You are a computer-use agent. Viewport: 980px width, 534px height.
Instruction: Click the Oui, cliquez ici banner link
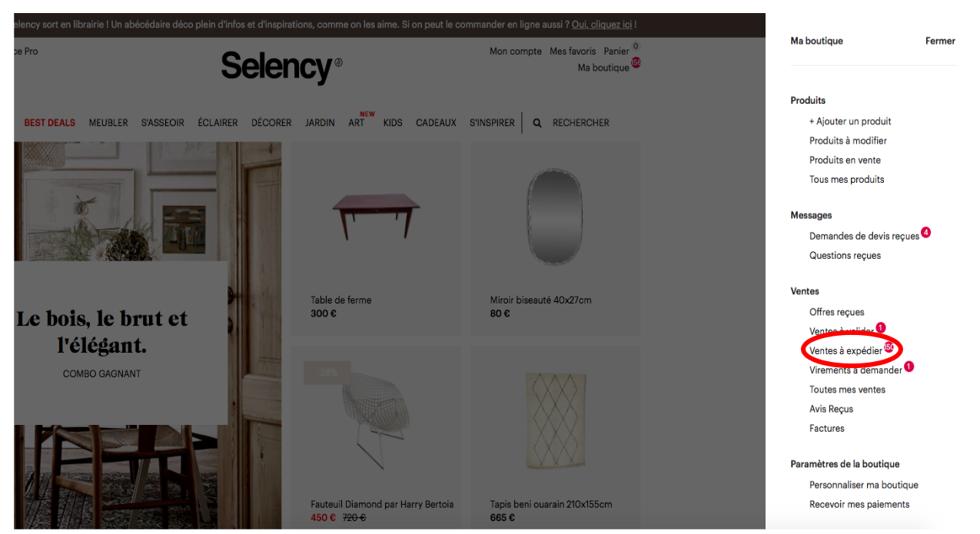(x=603, y=25)
